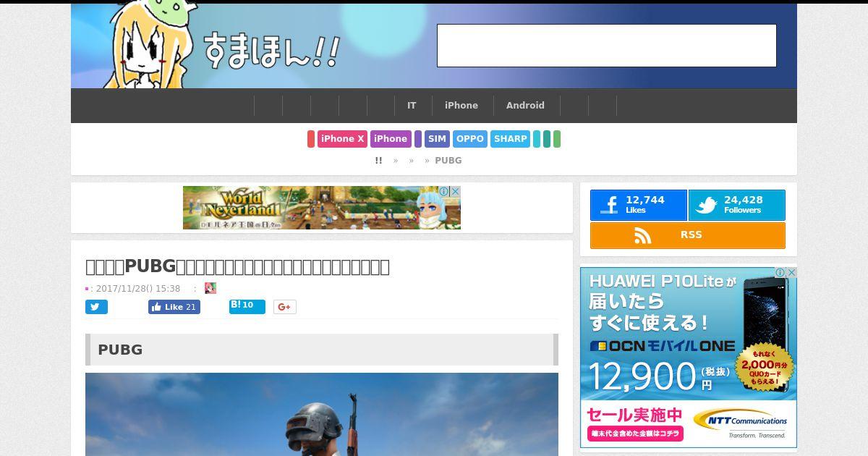Click the Facebook Like 21 button
Image resolution: width=868 pixels, height=456 pixels.
tap(174, 307)
